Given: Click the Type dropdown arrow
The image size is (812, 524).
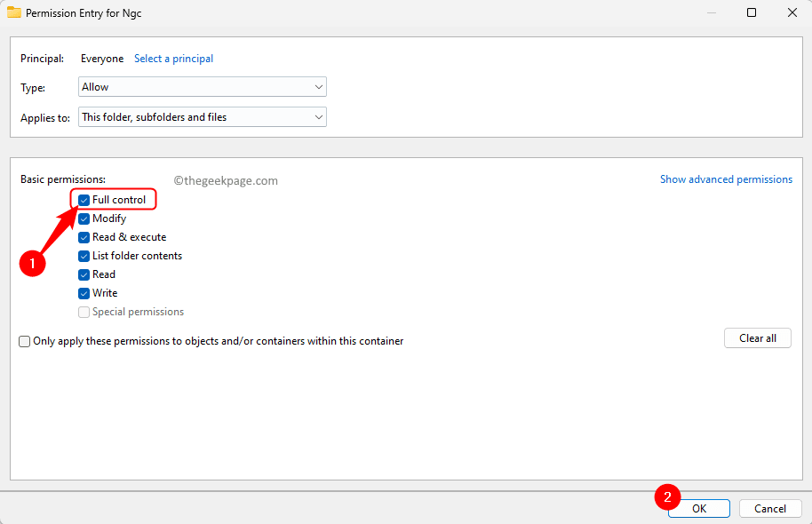Looking at the screenshot, I should pos(318,86).
